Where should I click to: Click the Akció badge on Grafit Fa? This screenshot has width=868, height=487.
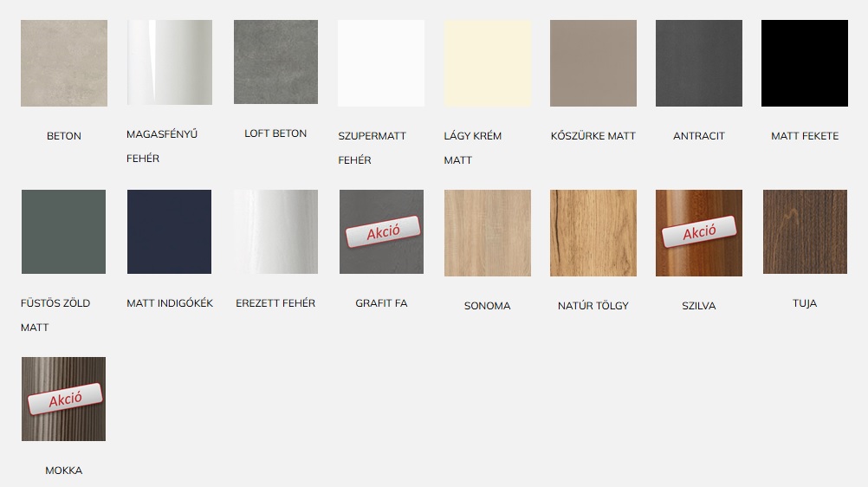pos(383,231)
